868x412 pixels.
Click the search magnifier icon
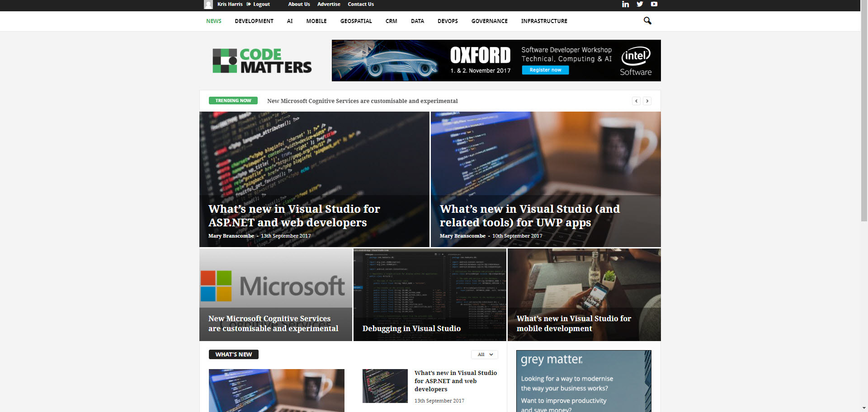tap(647, 21)
